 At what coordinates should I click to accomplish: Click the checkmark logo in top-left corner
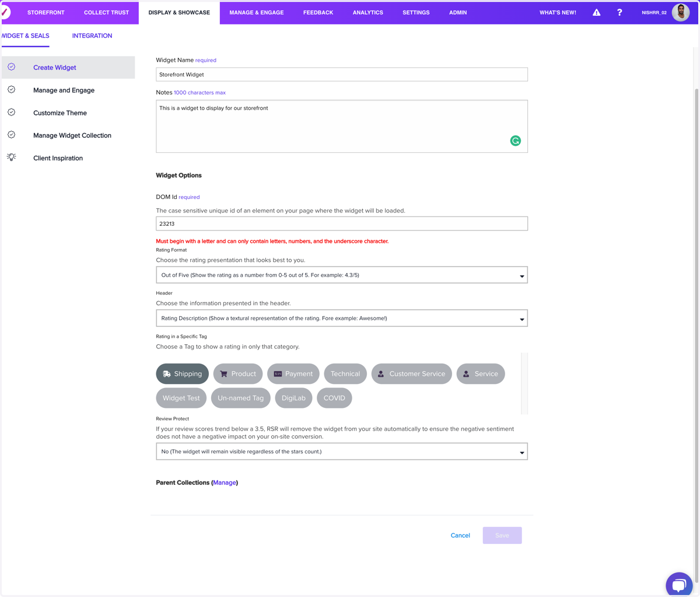pyautogui.click(x=5, y=12)
